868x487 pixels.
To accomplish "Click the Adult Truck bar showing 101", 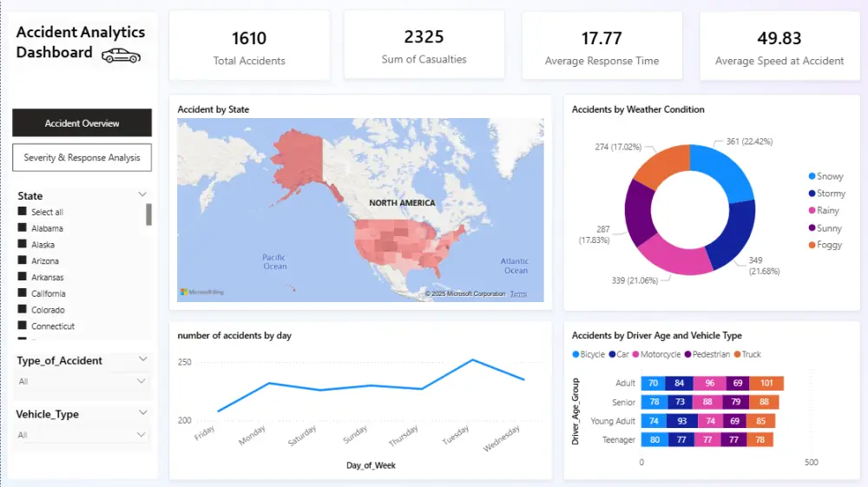I will click(766, 383).
